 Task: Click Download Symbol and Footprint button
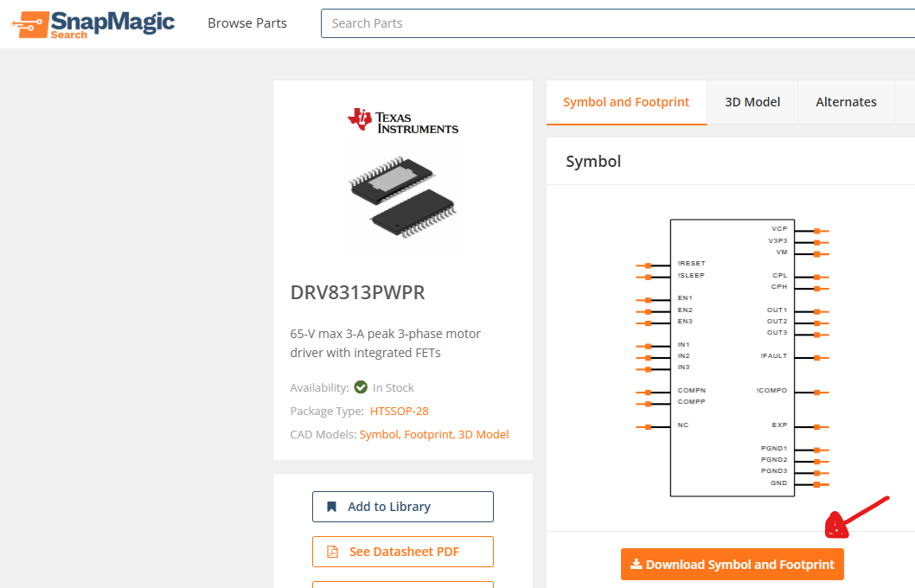click(x=733, y=564)
